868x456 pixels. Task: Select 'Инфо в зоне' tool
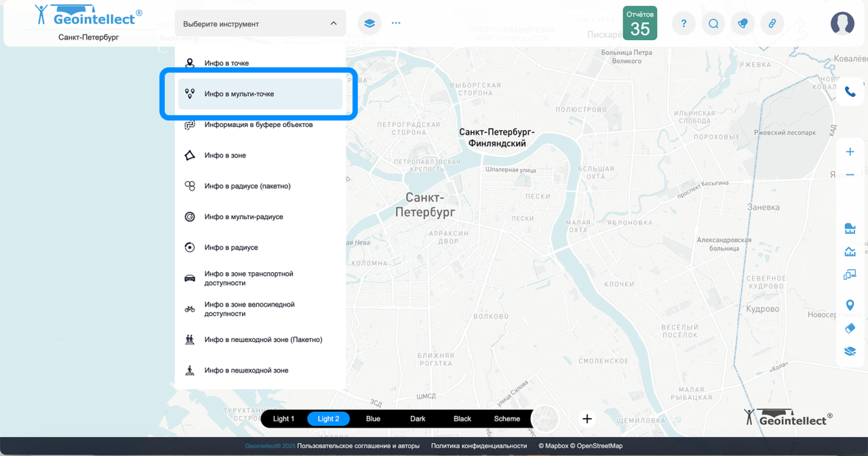225,155
